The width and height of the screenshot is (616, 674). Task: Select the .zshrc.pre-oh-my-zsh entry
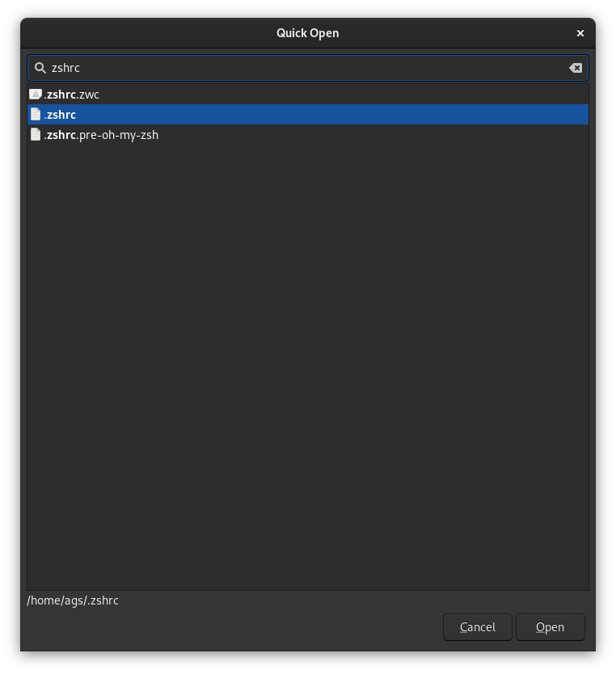click(308, 134)
